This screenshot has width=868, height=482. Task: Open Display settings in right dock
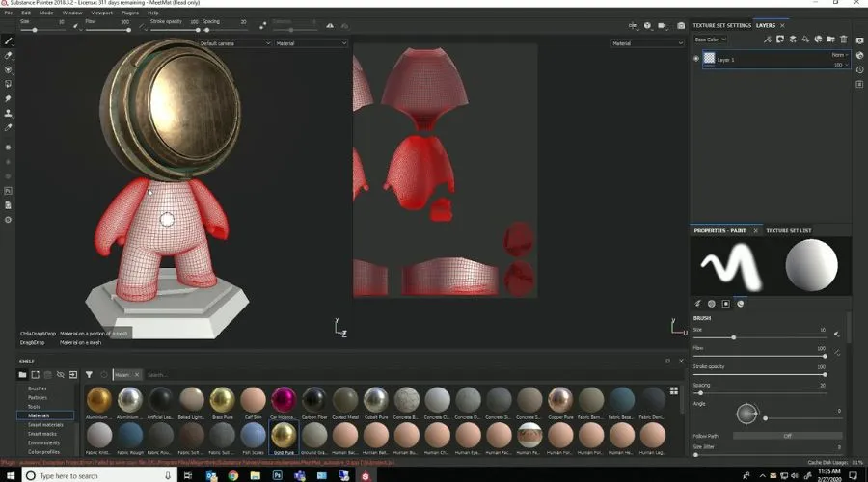point(859,40)
